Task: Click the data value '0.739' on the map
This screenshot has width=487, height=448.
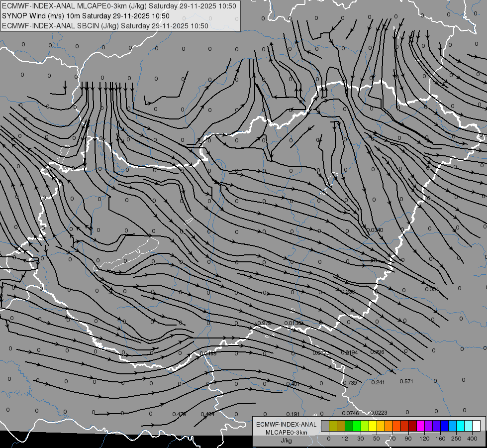Action: click(350, 383)
